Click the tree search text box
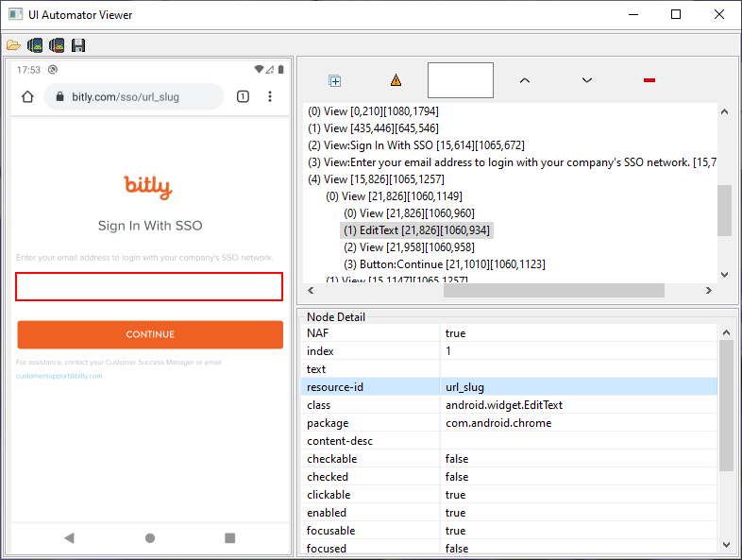 coord(461,80)
